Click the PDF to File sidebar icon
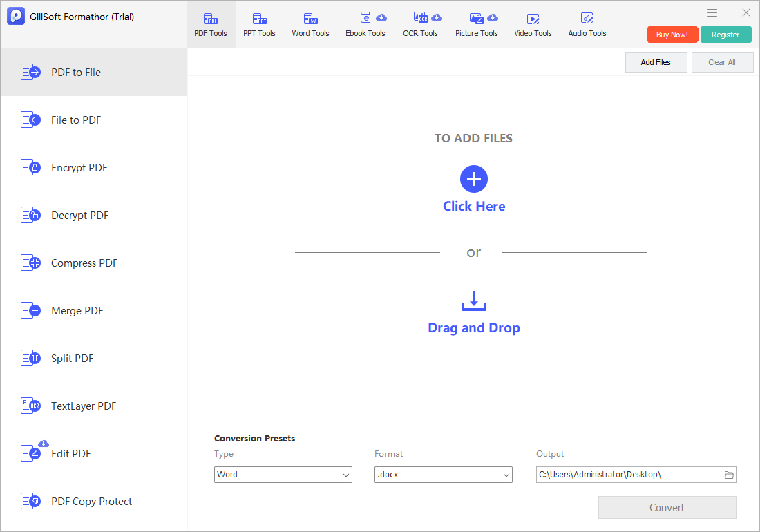 [30, 72]
